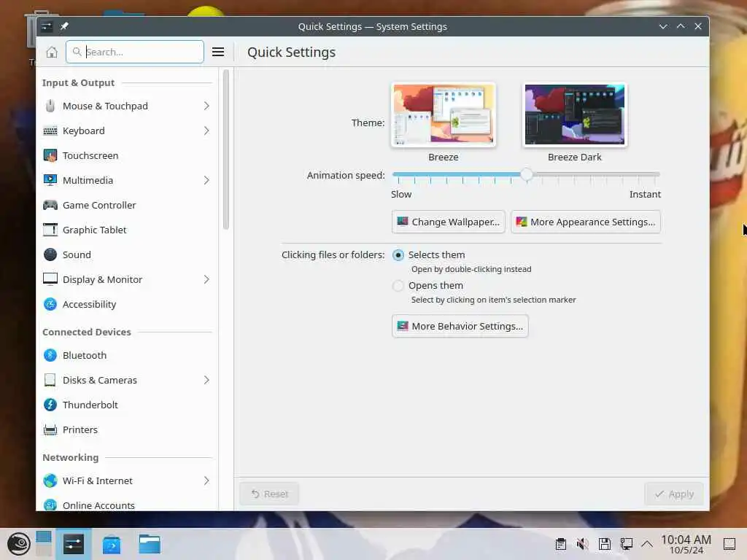Expand Keyboard submenu chevron
Image resolution: width=747 pixels, height=560 pixels.
pos(206,131)
